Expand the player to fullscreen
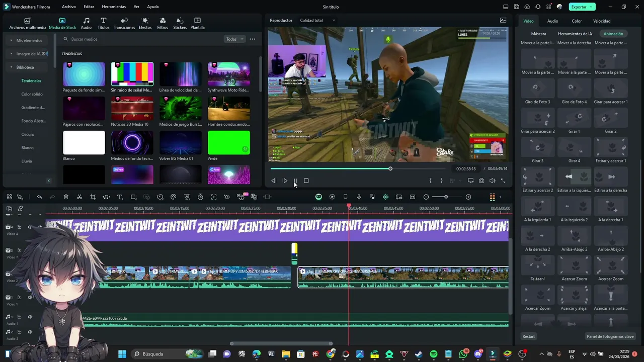644x362 pixels. click(x=503, y=180)
